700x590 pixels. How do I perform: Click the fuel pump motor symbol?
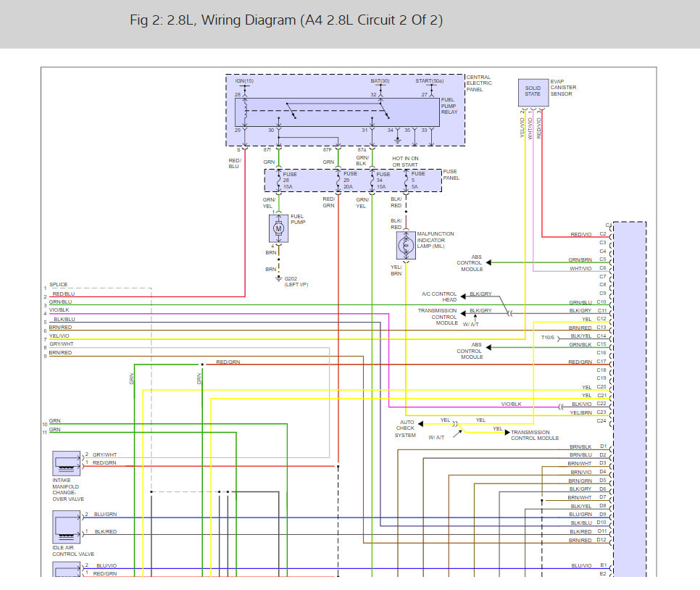click(278, 228)
